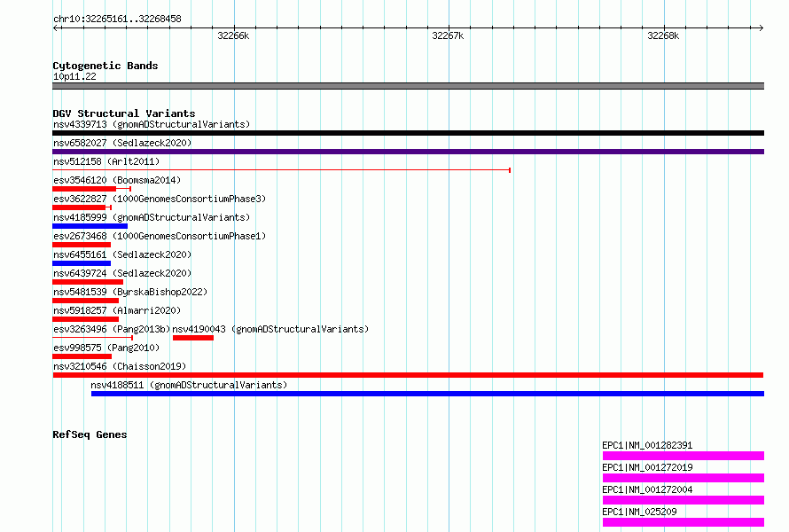This screenshot has height=532, width=789.
Task: Select the red esv3622827 variant bar
Action: tap(82, 207)
